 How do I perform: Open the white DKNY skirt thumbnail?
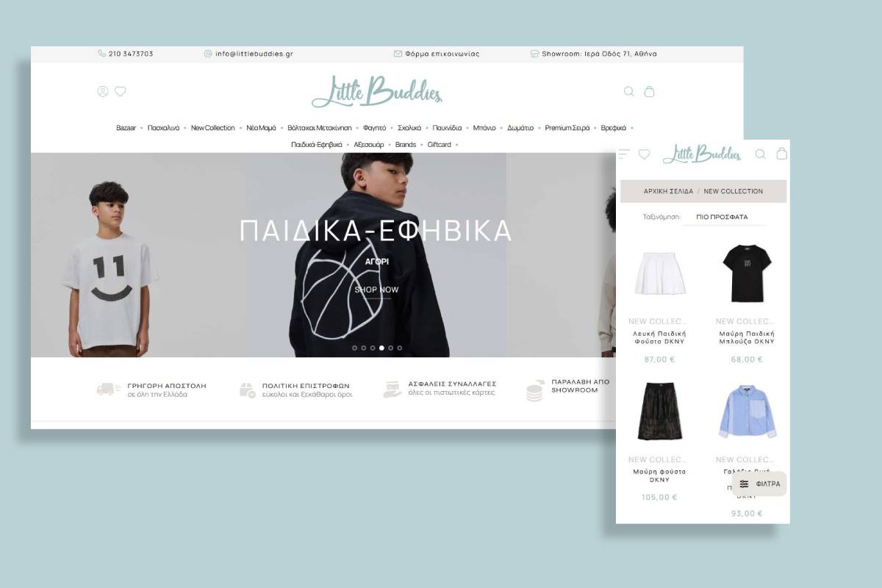click(659, 273)
